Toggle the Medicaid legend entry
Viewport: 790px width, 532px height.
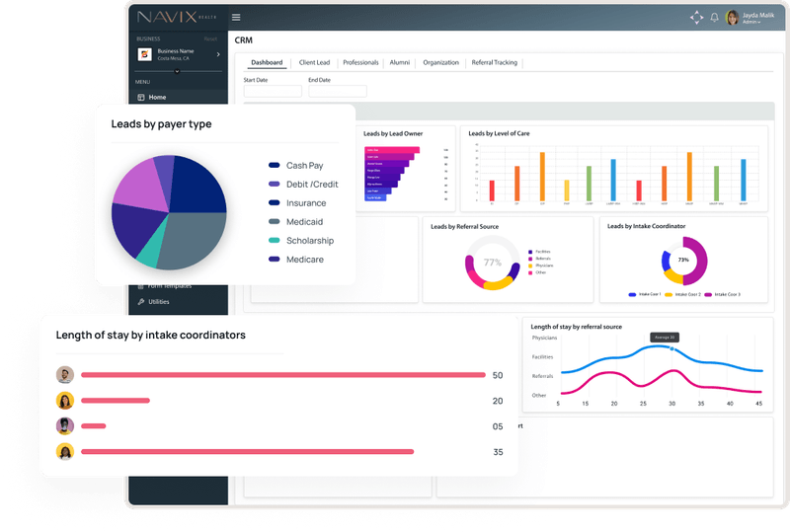(x=303, y=222)
